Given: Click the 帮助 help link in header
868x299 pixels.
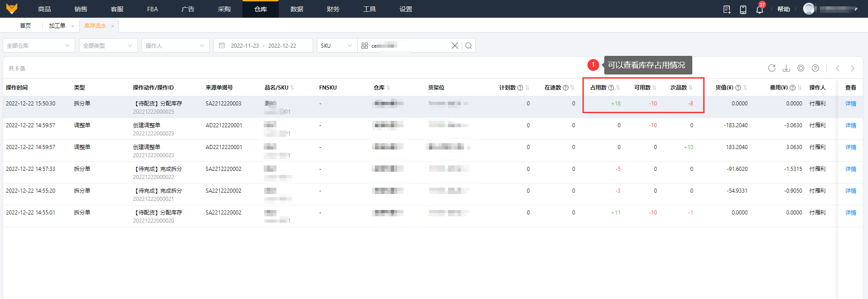Looking at the screenshot, I should click(784, 10).
